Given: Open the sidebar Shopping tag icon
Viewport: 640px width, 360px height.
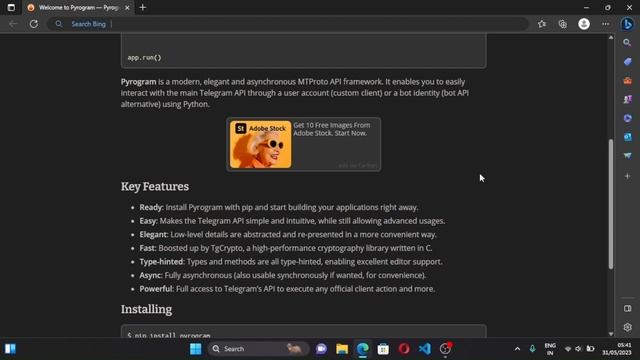Looking at the screenshot, I should (627, 62).
